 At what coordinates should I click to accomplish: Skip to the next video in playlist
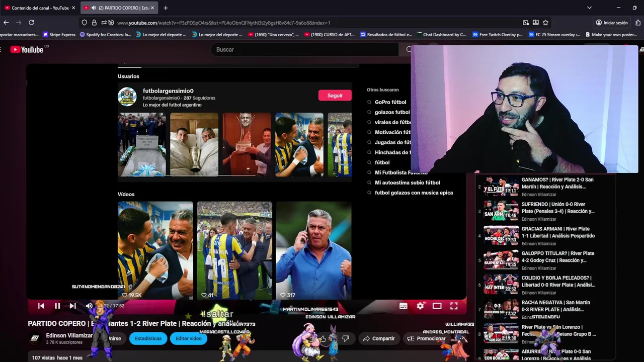click(x=73, y=306)
